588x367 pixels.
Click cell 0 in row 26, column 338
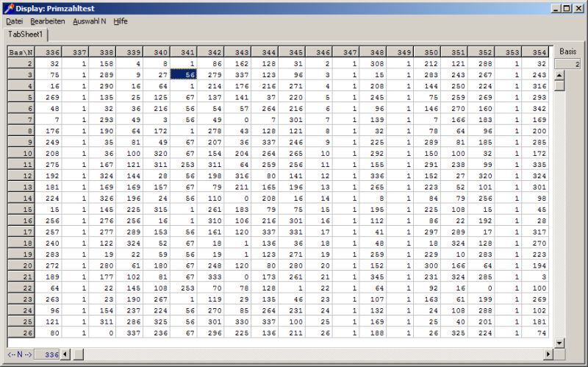(x=102, y=332)
